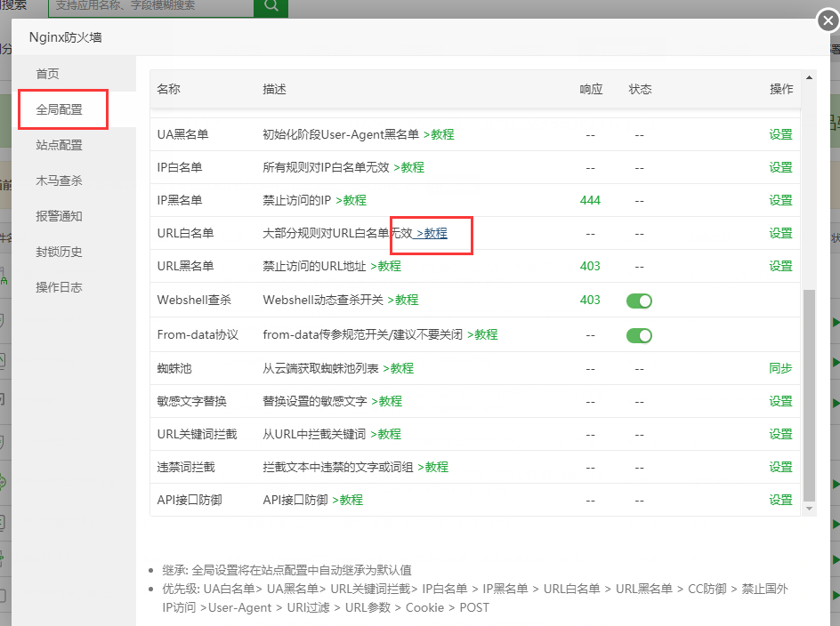This screenshot has height=626, width=840.
Task: Click the 敏感文字替换 name cell
Action: [192, 401]
